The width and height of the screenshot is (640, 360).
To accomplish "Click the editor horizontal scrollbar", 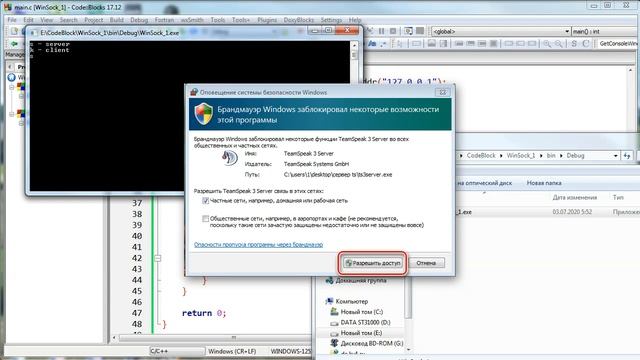I will 211,338.
